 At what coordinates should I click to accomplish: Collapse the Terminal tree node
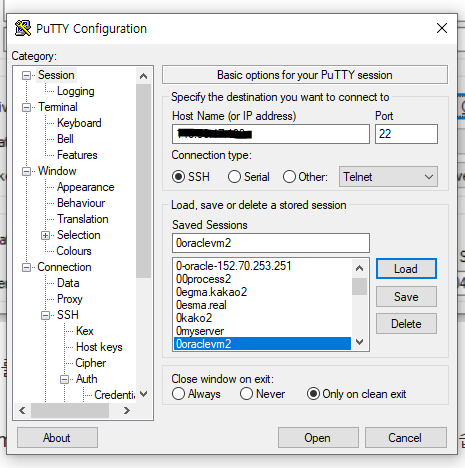coord(26,107)
